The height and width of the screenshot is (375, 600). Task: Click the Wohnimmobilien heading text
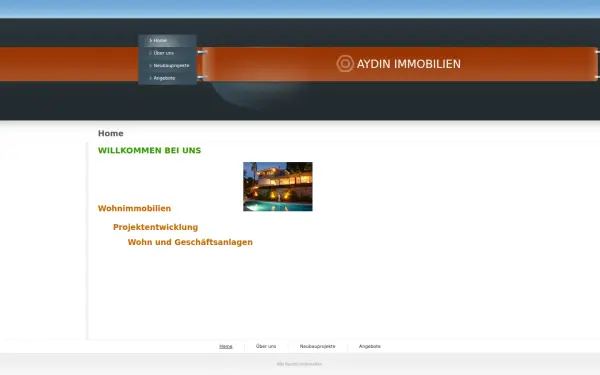[135, 209]
